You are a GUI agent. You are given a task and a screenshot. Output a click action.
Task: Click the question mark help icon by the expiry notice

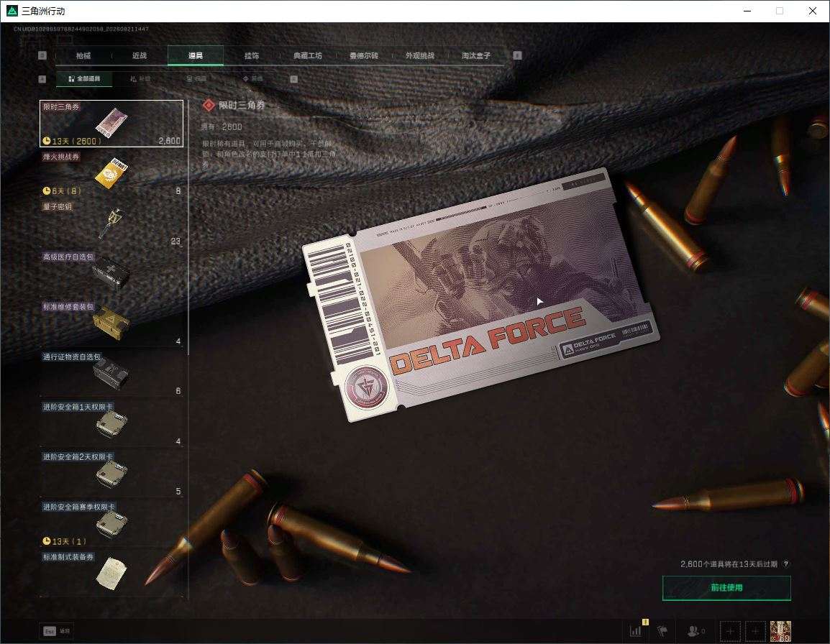pyautogui.click(x=785, y=564)
